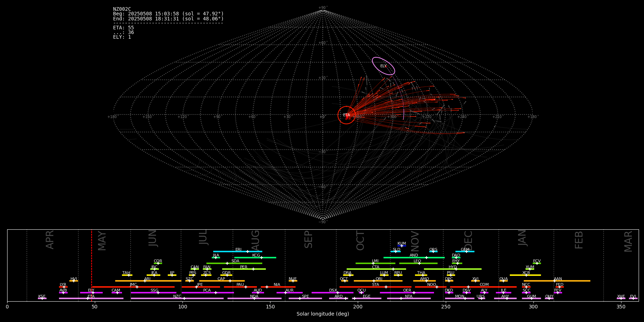Click the −90 latitude label at map bottom
Viewport: 644px width, 322px height.
[322, 222]
